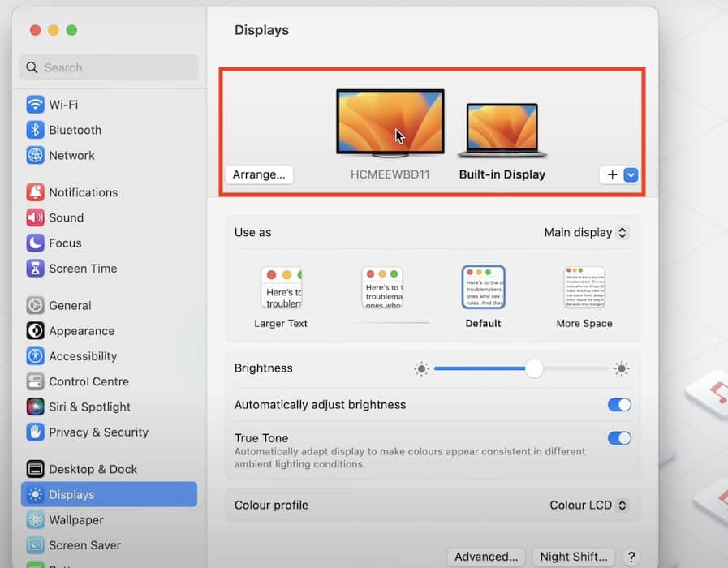Viewport: 728px width, 568px height.
Task: Select the Siri & Spotlight icon
Action: [35, 407]
